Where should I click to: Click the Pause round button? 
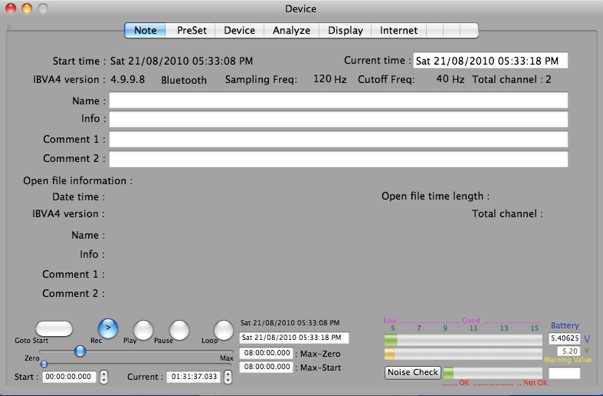[179, 330]
